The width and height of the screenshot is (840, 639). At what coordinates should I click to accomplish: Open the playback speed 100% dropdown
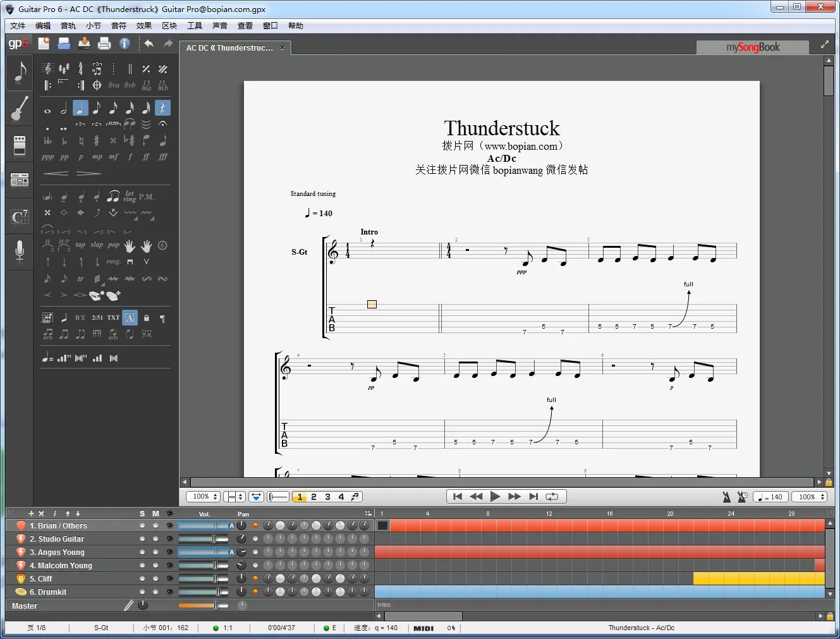point(810,497)
